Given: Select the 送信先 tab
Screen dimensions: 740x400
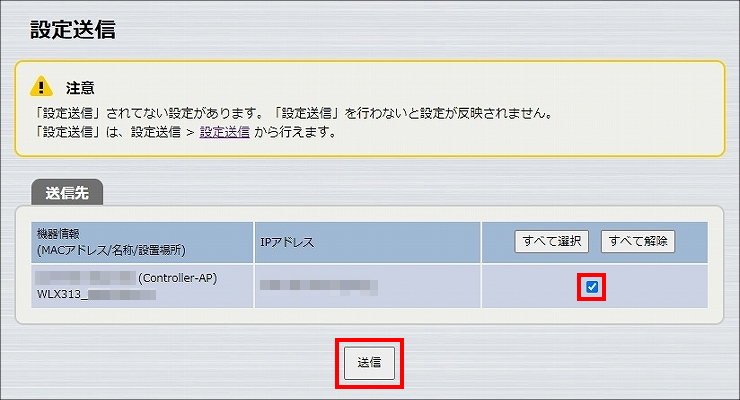Looking at the screenshot, I should point(67,192).
